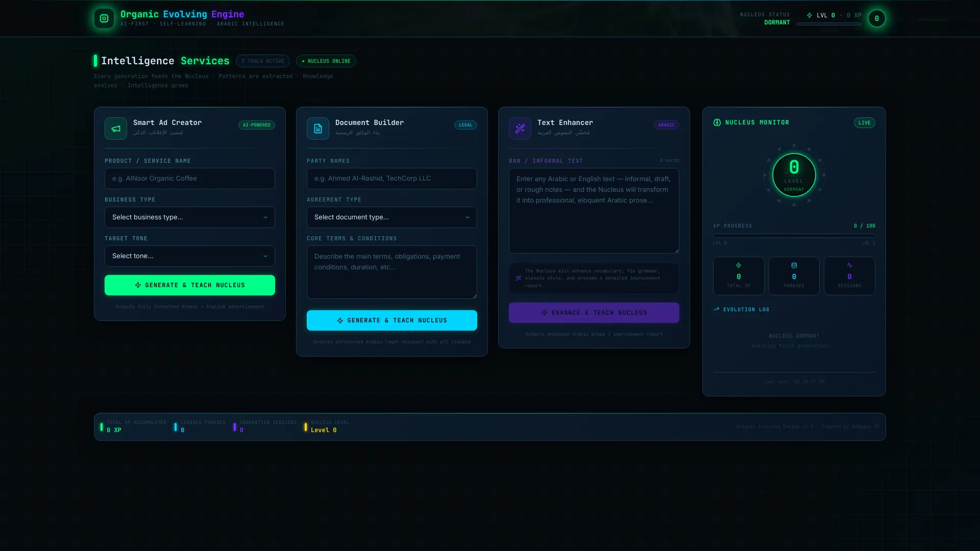
Task: Click Generate & Teach Nucleus in Document Builder
Action: pos(392,320)
